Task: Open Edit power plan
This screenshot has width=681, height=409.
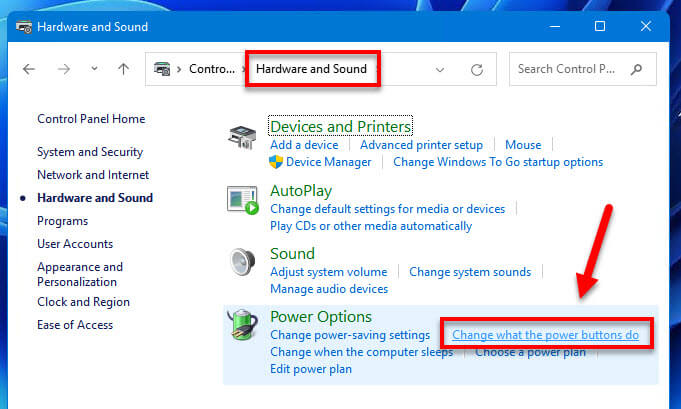Action: point(311,369)
